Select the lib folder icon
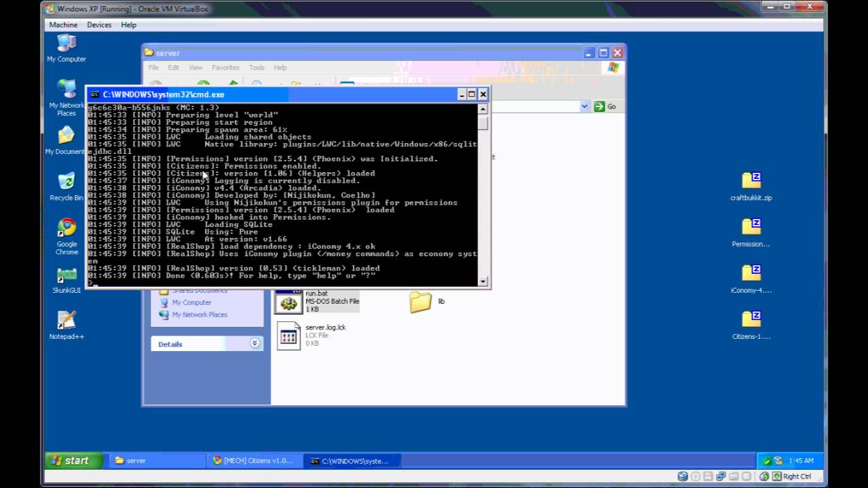The width and height of the screenshot is (868, 488). click(x=420, y=302)
